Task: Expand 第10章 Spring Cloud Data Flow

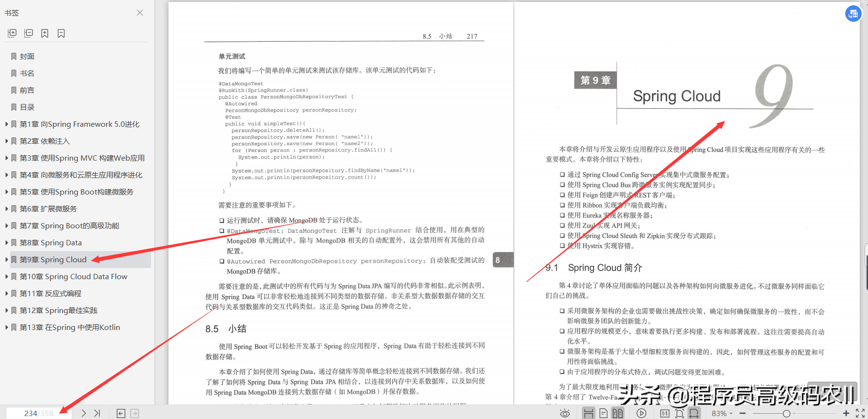Action: click(6, 276)
